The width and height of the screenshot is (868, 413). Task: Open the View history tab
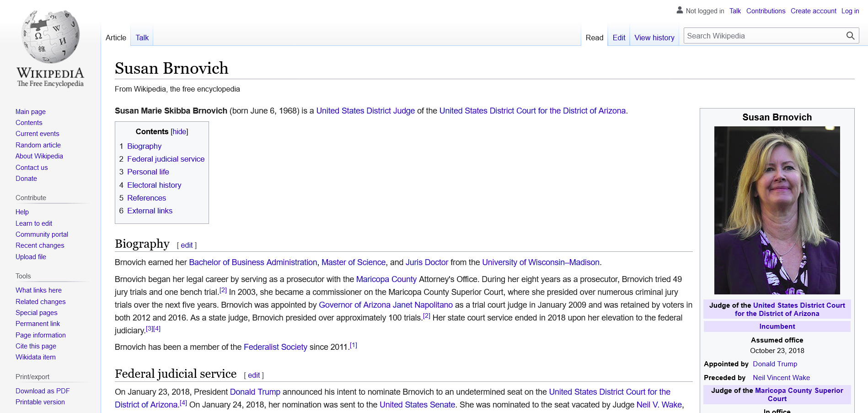(x=654, y=38)
